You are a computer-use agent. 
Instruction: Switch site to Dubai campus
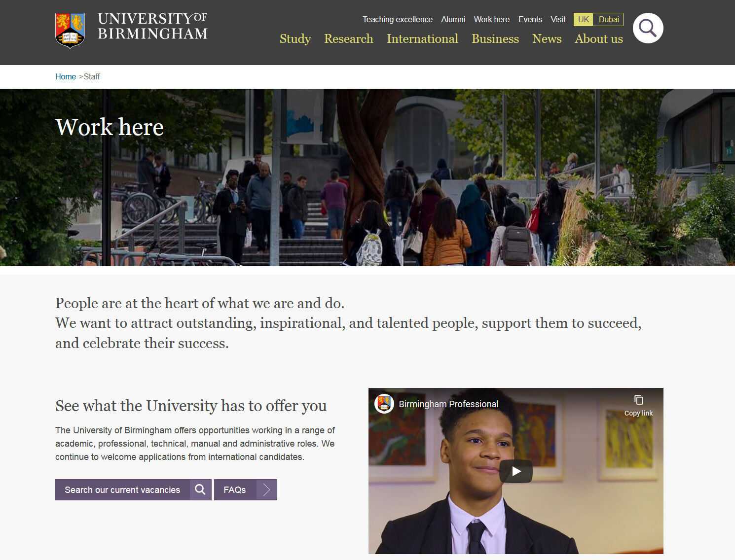[x=608, y=19]
